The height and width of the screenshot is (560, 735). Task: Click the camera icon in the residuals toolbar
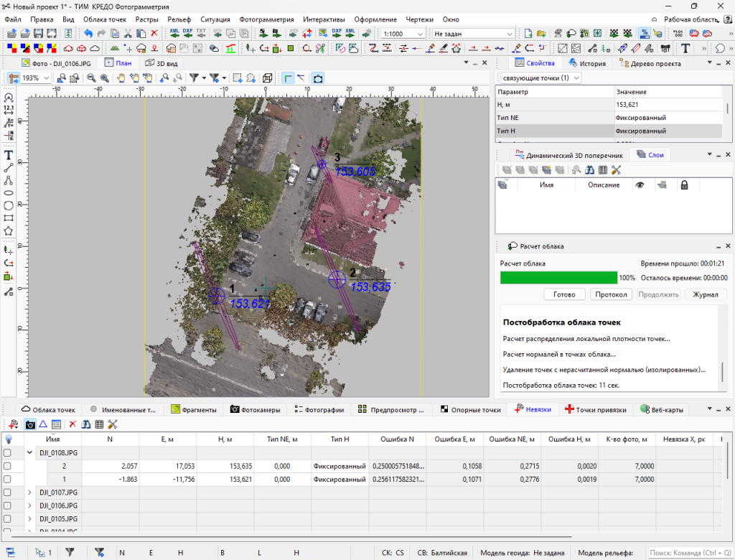(30, 424)
